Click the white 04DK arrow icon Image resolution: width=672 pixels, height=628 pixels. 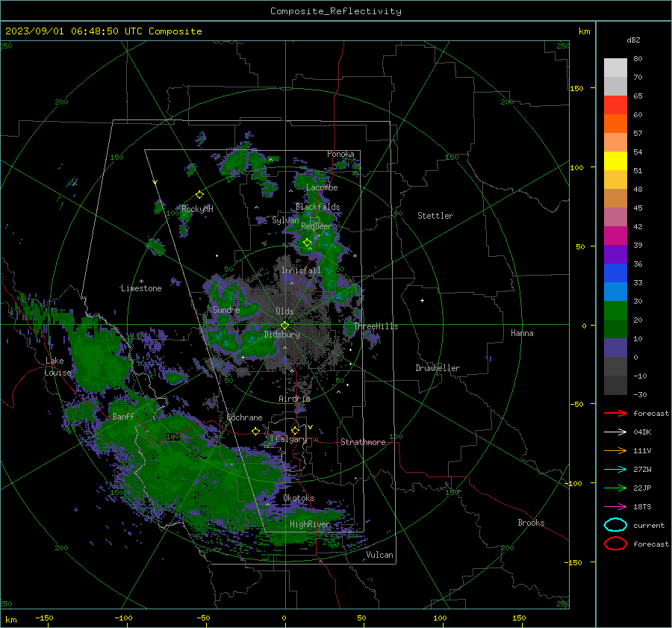[615, 432]
